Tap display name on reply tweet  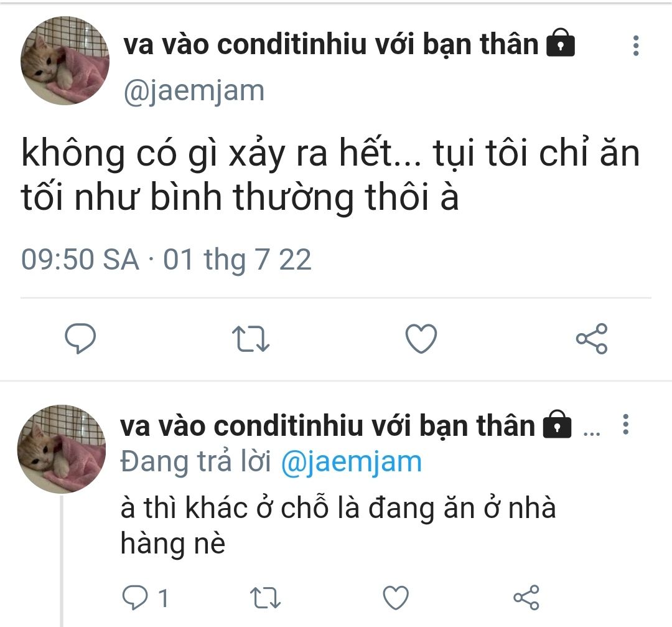pos(327,425)
